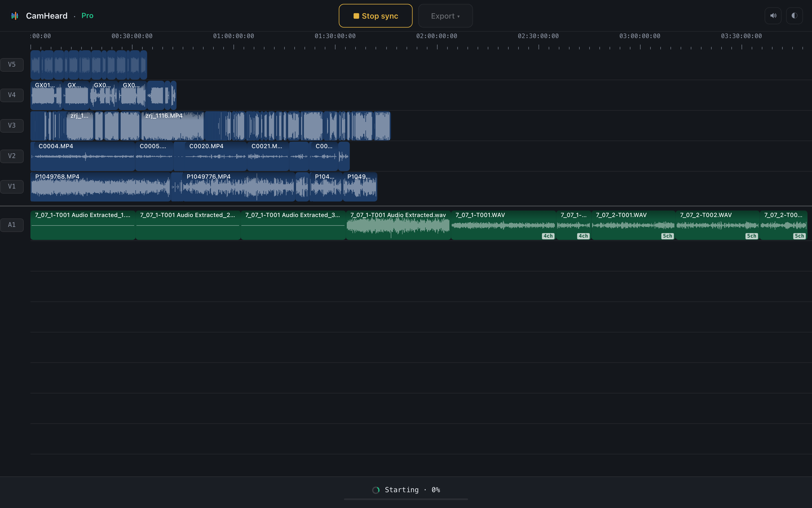Click the Stop sync button
This screenshot has height=508, width=812.
pos(376,16)
